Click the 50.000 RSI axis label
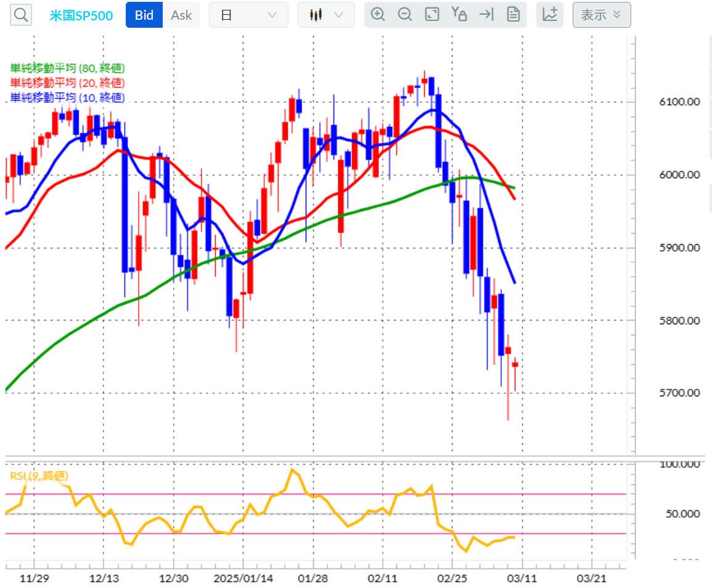Screen dimensions: 712x588 pos(682,513)
